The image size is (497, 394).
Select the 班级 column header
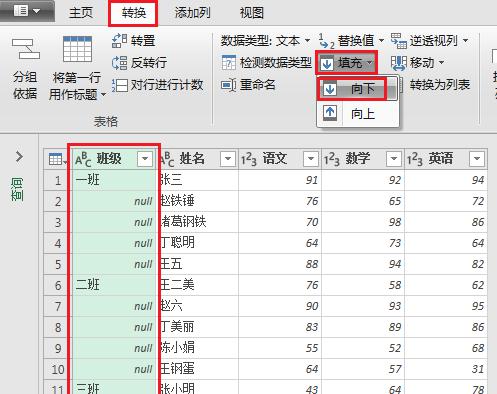pyautogui.click(x=114, y=159)
